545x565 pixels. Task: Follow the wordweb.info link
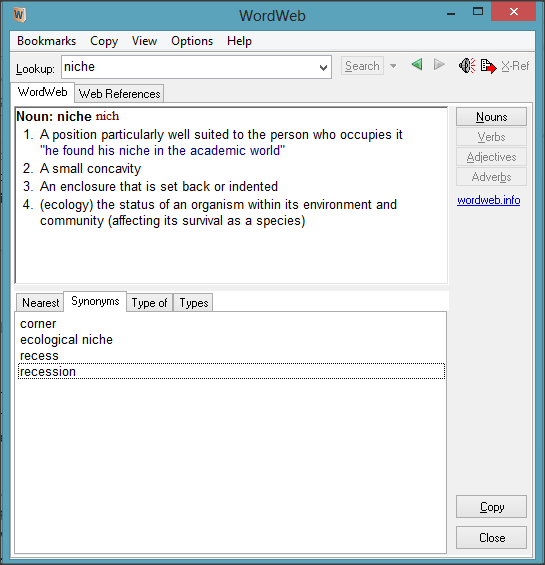click(488, 200)
